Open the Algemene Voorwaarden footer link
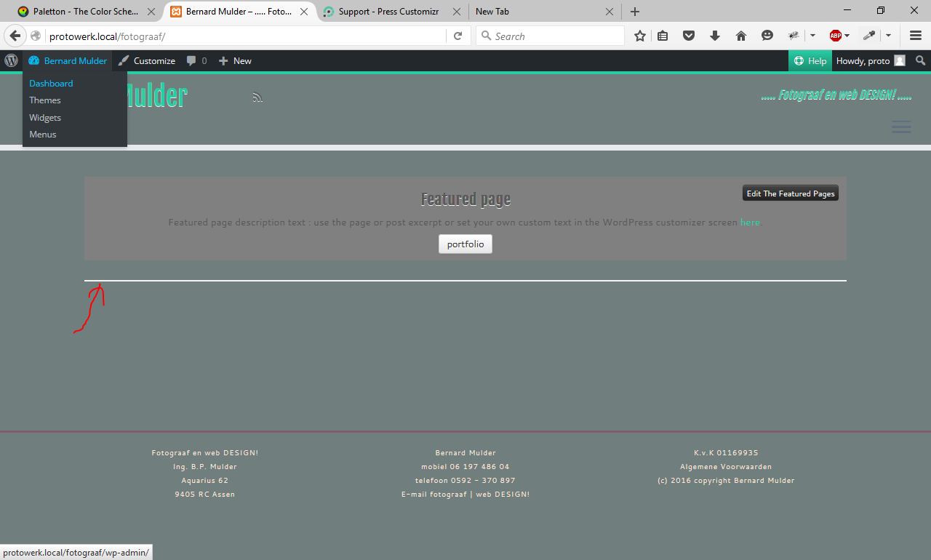Image resolution: width=931 pixels, height=560 pixels. [x=726, y=467]
